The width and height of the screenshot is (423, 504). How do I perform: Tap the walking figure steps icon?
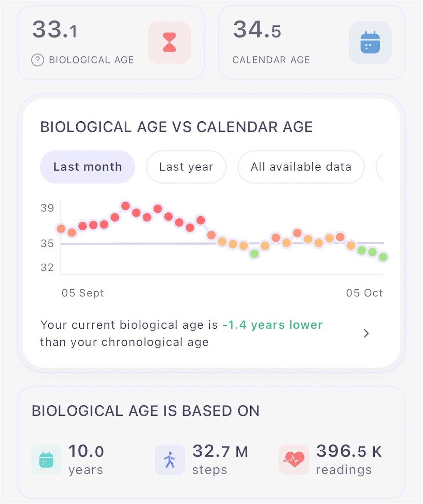[170, 460]
